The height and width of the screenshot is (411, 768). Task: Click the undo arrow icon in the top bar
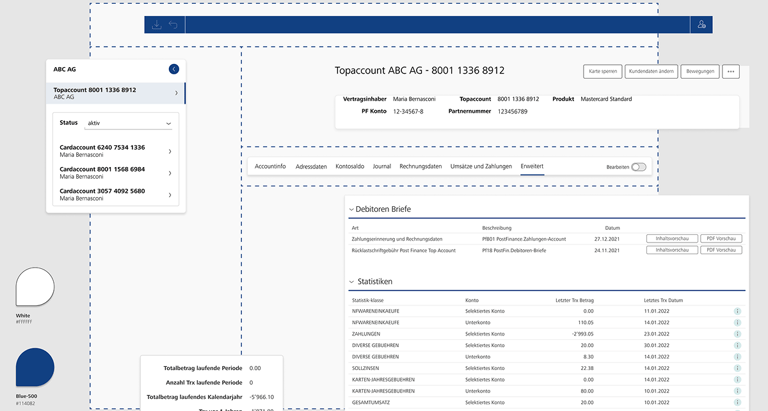(x=173, y=24)
